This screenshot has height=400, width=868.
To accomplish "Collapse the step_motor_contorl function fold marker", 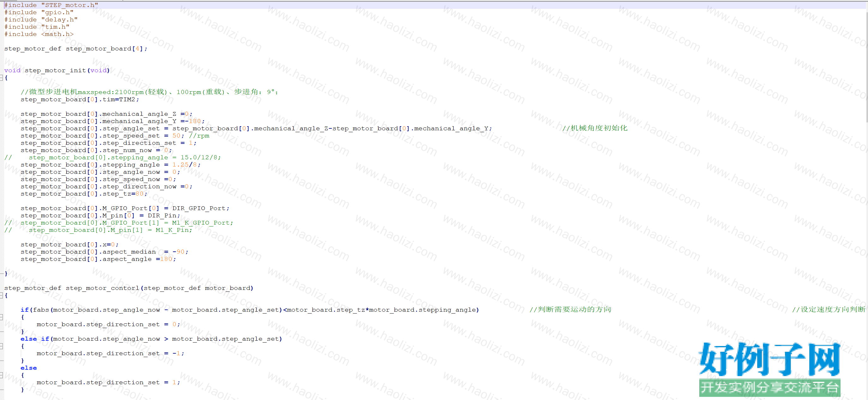I will (x=1, y=296).
